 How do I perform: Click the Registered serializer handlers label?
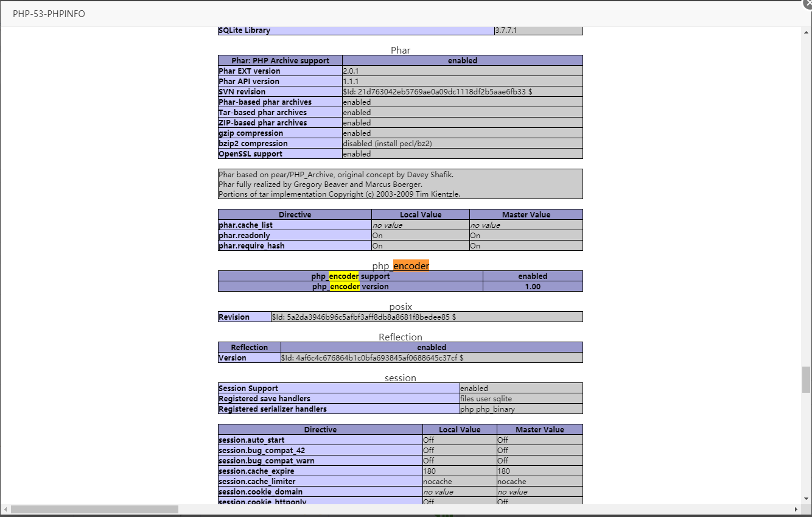[273, 409]
